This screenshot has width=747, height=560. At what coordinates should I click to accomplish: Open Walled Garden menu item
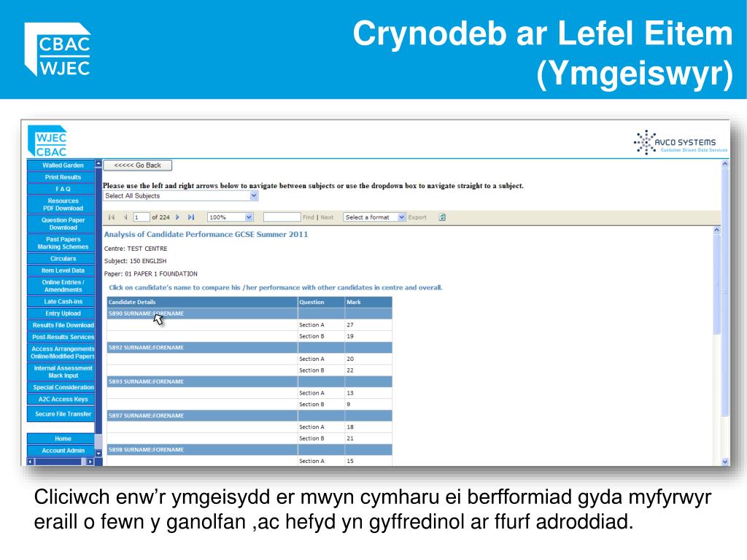click(63, 166)
